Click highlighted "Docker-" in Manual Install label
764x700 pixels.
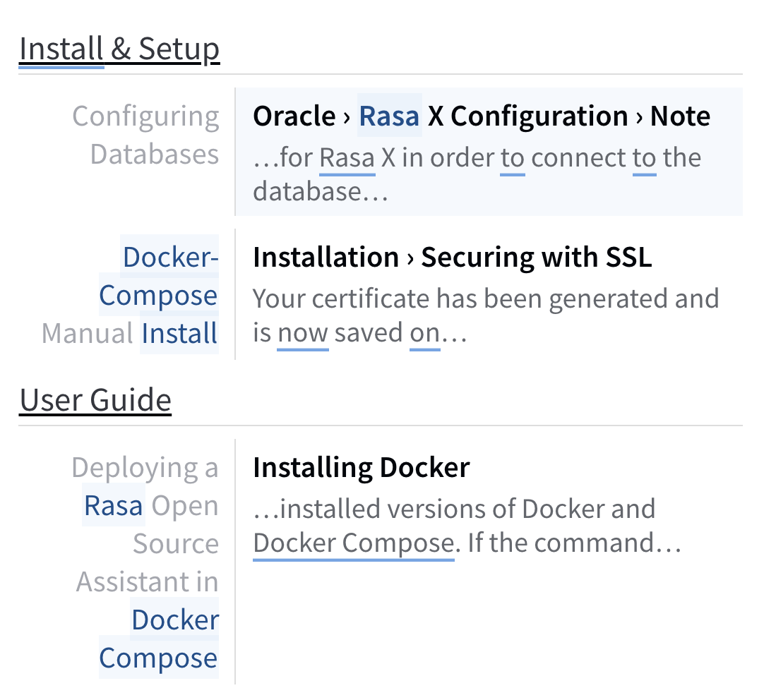170,258
